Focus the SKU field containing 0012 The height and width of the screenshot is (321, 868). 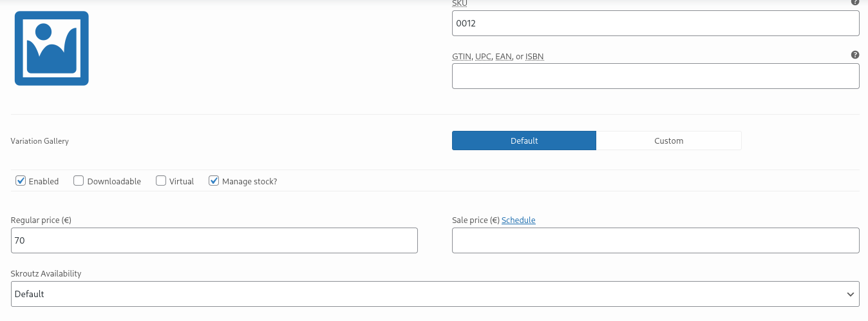(x=656, y=23)
